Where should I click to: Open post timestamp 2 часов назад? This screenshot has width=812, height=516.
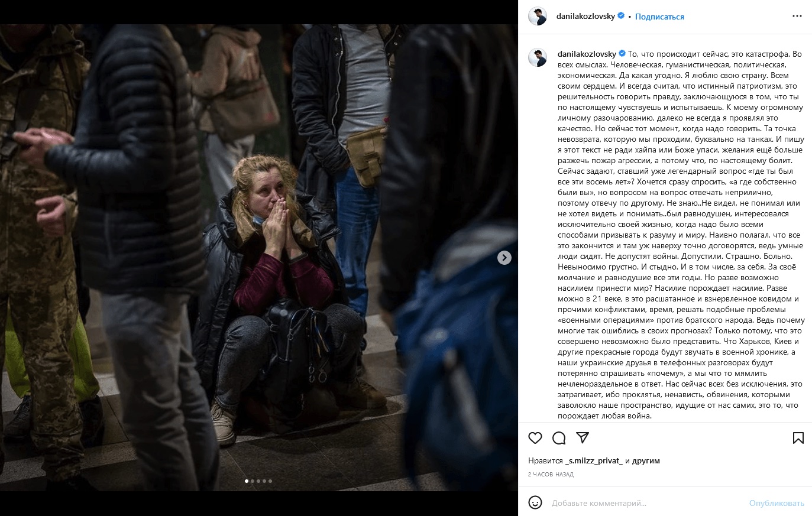click(x=551, y=474)
